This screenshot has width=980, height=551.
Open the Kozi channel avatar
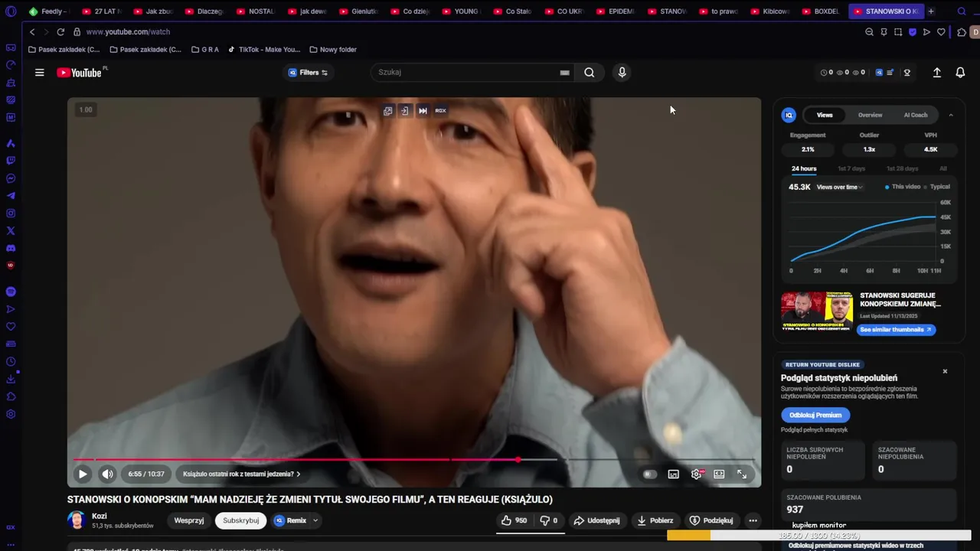pyautogui.click(x=77, y=520)
